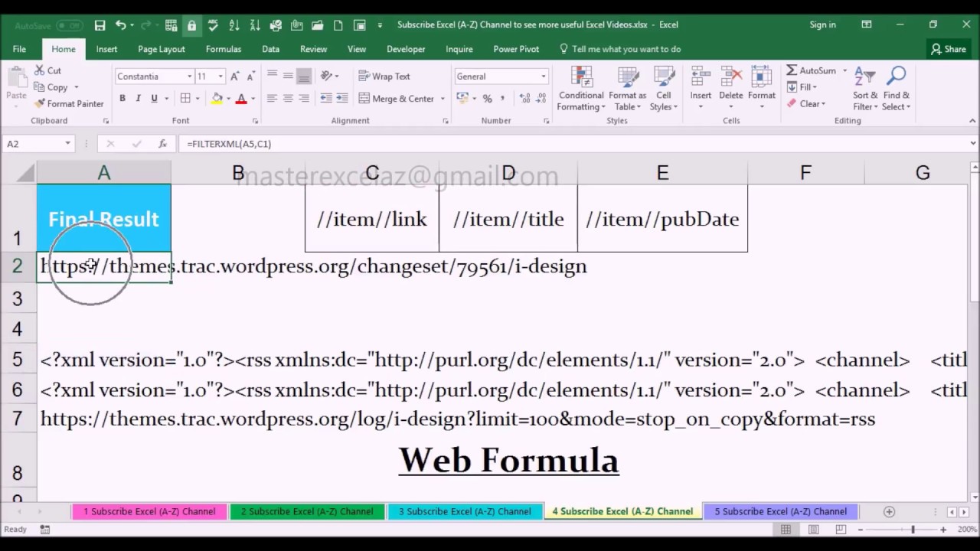Align text to the bottom
Screen dimensions: 980x551
(x=304, y=77)
